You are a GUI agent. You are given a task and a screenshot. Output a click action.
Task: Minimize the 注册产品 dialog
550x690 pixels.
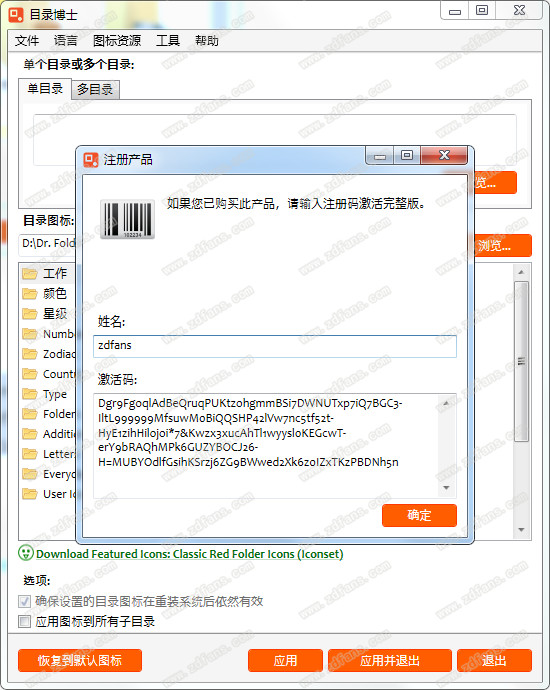tap(380, 155)
